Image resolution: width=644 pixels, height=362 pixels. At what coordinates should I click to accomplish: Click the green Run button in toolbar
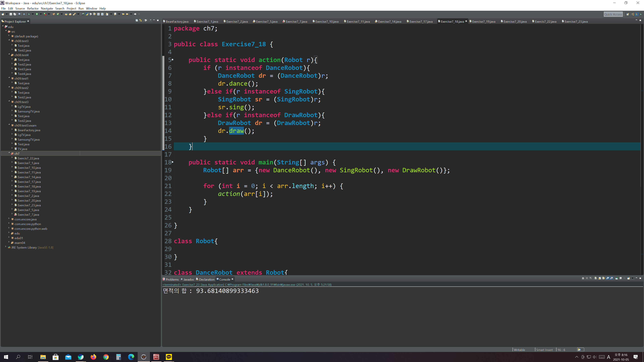37,14
